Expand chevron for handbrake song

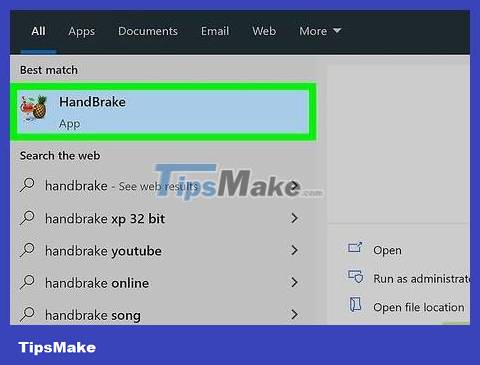(x=294, y=314)
